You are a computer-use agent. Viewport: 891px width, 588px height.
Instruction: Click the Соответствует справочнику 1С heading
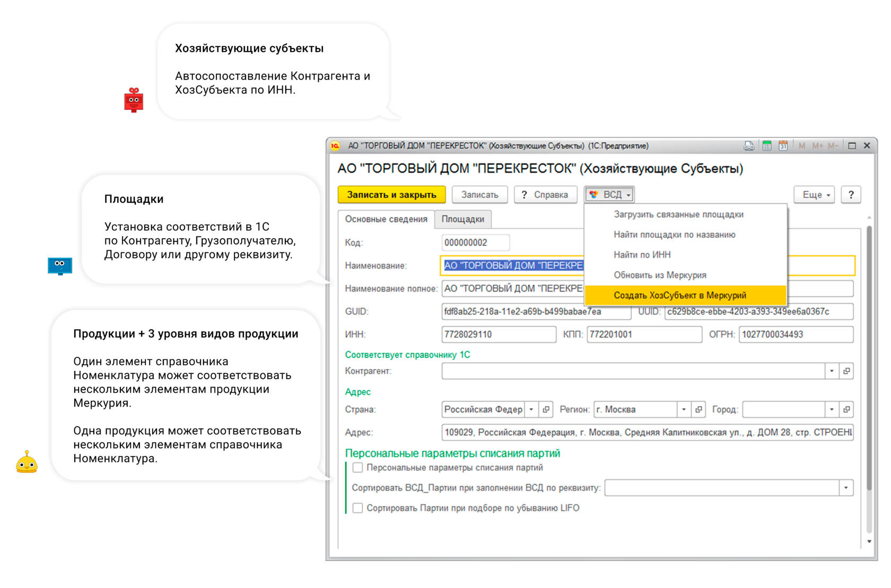[x=407, y=355]
